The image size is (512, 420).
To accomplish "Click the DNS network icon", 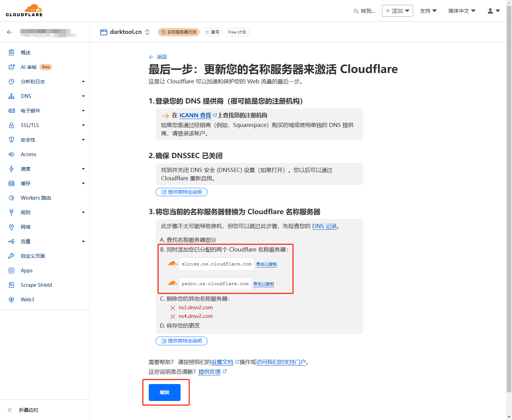I will click(11, 96).
